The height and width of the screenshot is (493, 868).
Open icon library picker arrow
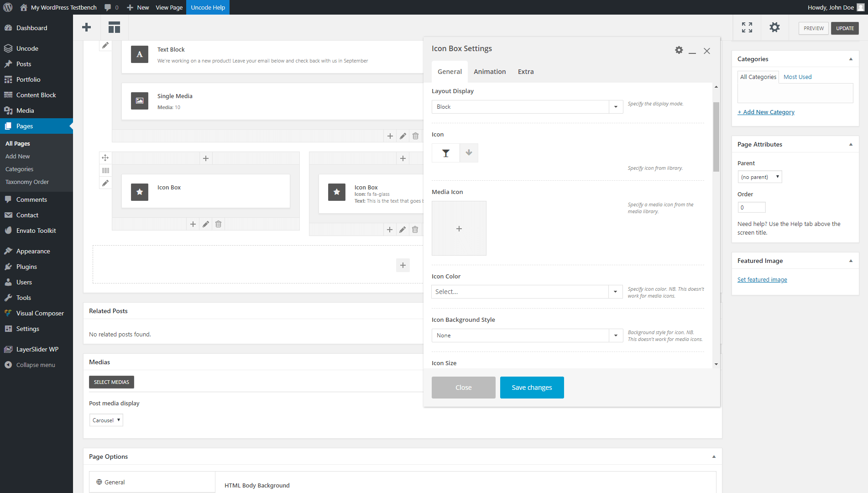[x=469, y=153]
